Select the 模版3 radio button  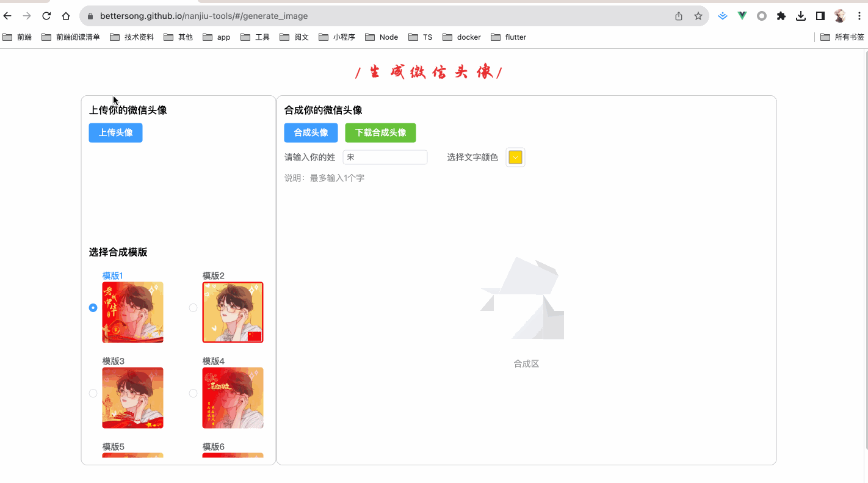click(x=93, y=393)
